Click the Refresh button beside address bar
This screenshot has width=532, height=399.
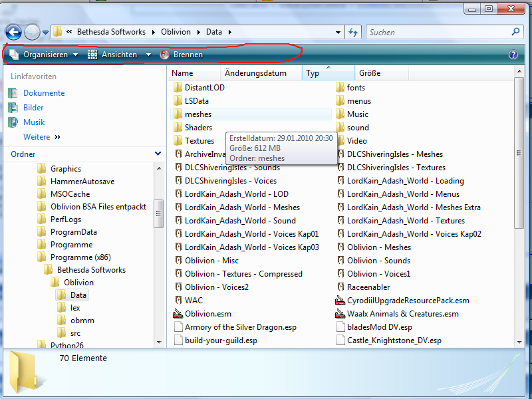coord(353,32)
